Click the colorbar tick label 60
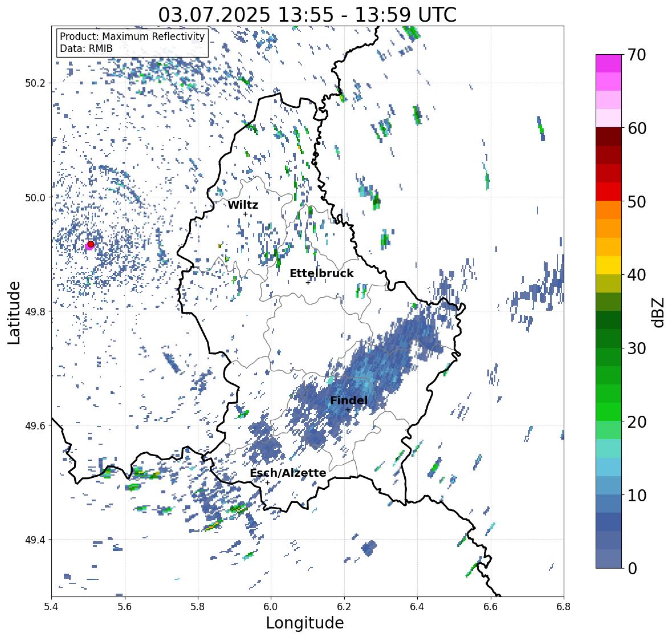This screenshot has width=672, height=637. 637,128
